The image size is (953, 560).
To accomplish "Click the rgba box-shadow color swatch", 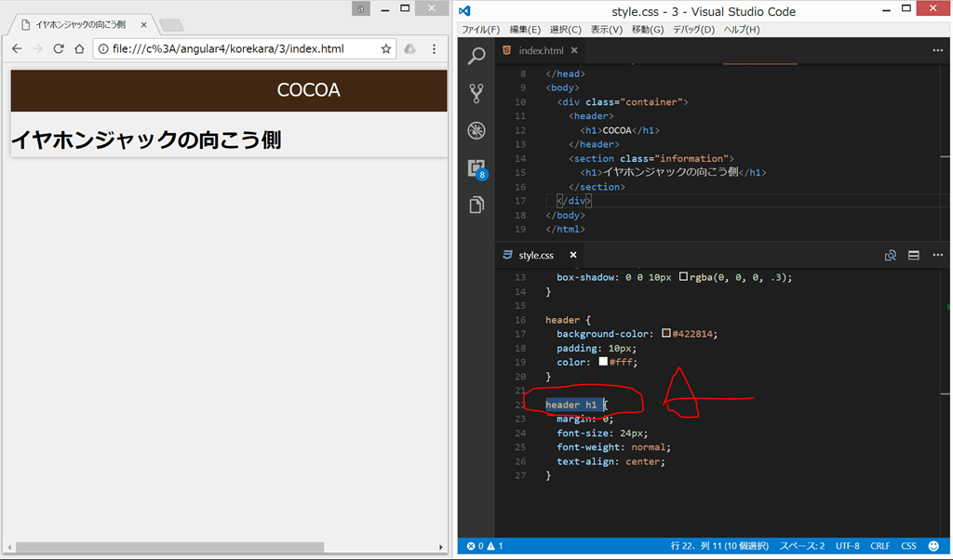I will (683, 276).
